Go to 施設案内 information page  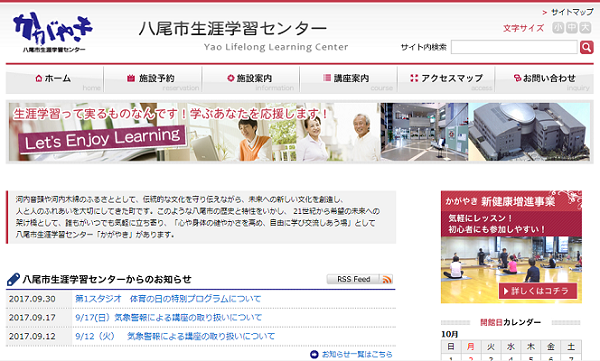coord(251,80)
